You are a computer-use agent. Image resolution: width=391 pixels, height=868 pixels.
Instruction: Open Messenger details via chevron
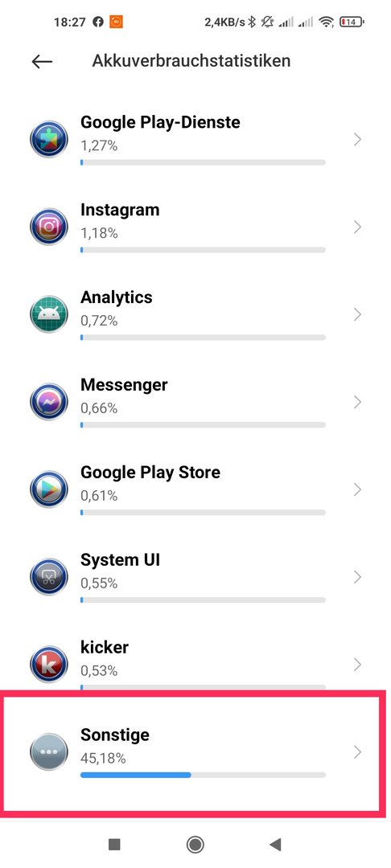tap(357, 402)
